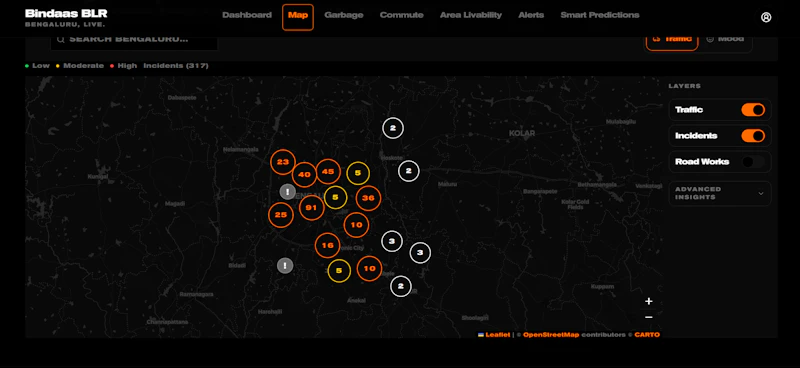Toggle the Incidents layer switch
This screenshot has width=800, height=368.
[753, 136]
